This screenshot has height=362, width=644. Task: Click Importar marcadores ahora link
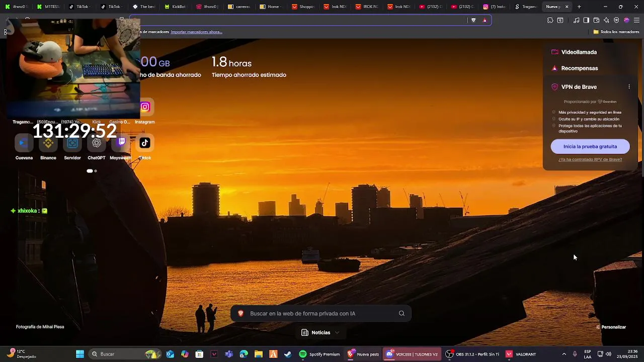click(x=196, y=32)
